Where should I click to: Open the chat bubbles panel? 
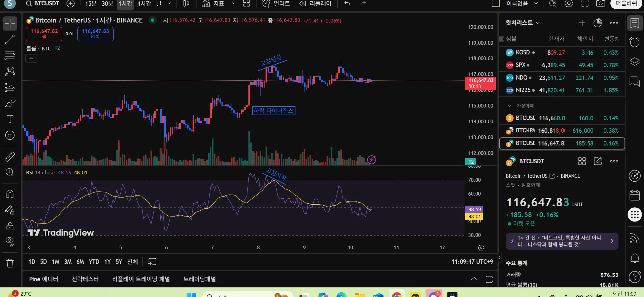(635, 82)
